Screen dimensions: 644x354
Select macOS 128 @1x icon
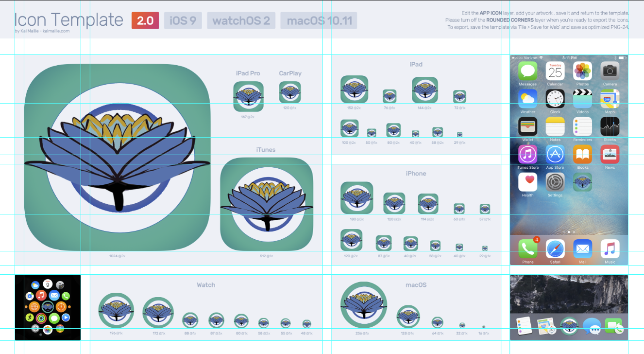click(x=408, y=317)
